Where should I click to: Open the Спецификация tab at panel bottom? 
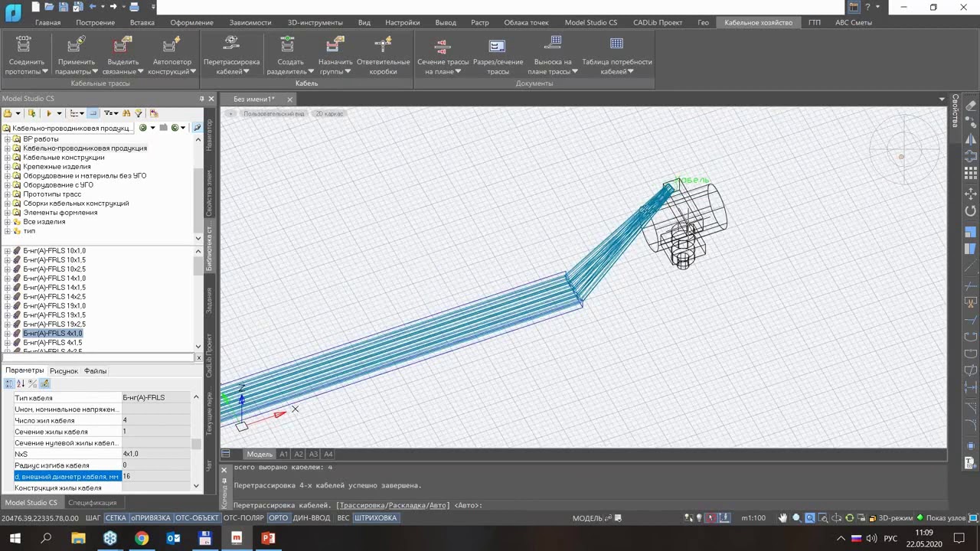pos(93,503)
